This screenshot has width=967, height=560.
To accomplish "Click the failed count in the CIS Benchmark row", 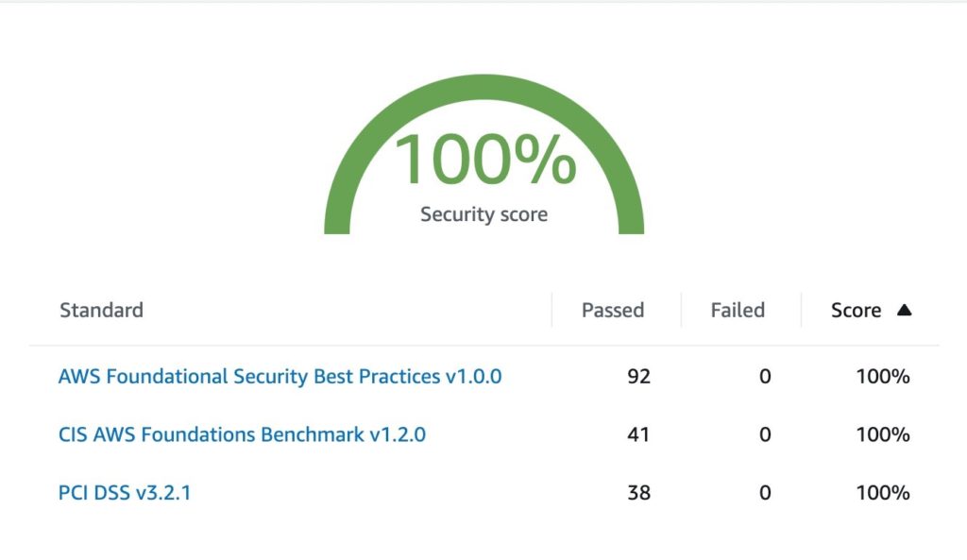I will tap(765, 434).
